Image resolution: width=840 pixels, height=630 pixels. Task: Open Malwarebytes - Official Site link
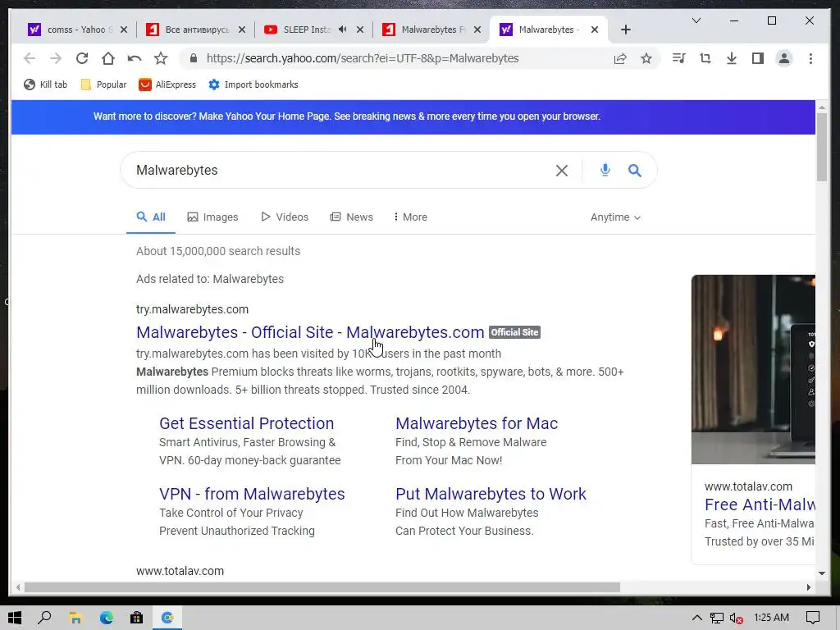click(310, 332)
